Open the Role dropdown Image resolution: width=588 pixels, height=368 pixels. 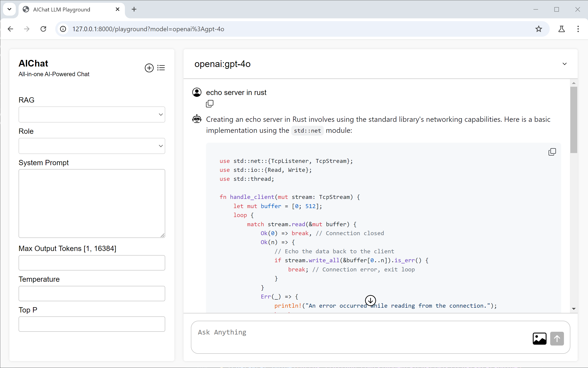[x=92, y=146]
